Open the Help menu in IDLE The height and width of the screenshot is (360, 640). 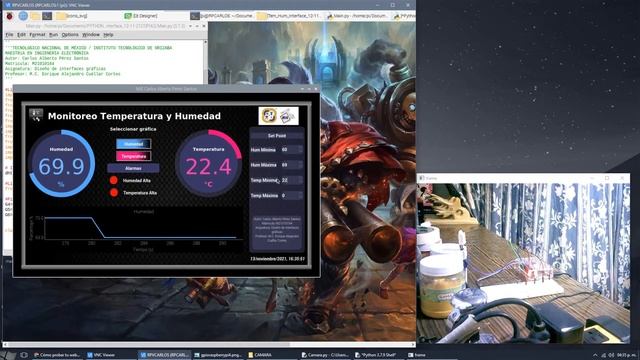[x=108, y=35]
